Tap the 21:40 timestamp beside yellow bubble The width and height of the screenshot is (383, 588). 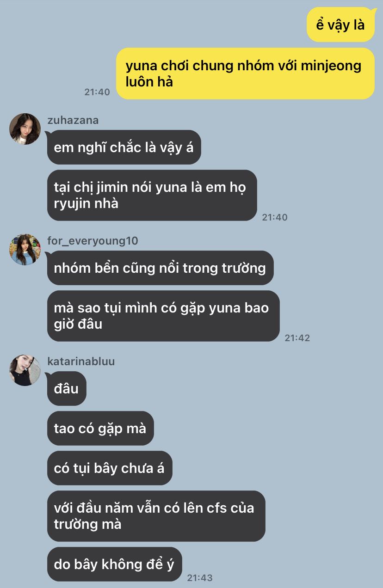97,92
